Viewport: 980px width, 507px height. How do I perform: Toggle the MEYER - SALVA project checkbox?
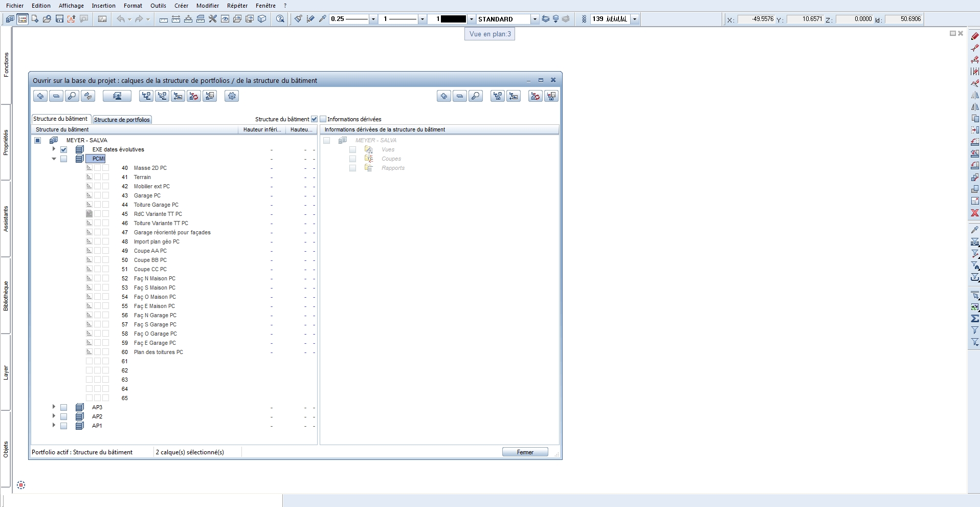click(x=37, y=141)
